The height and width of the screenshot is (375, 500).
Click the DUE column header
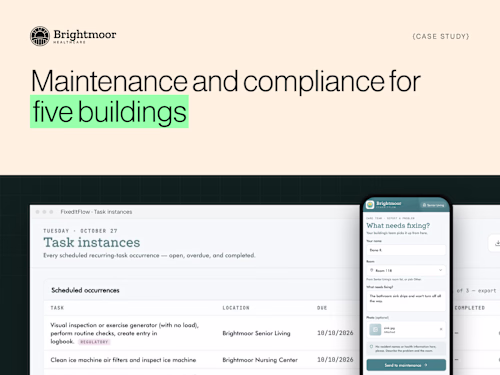322,308
